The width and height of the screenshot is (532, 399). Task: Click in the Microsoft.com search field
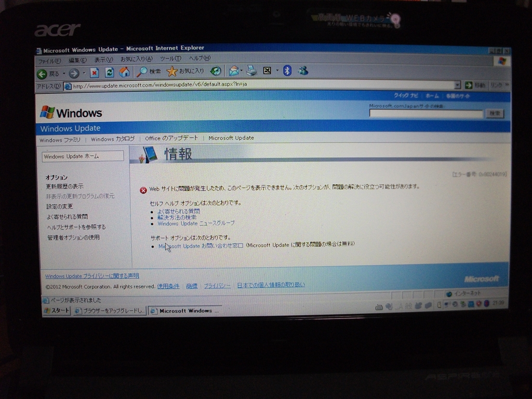[426, 114]
